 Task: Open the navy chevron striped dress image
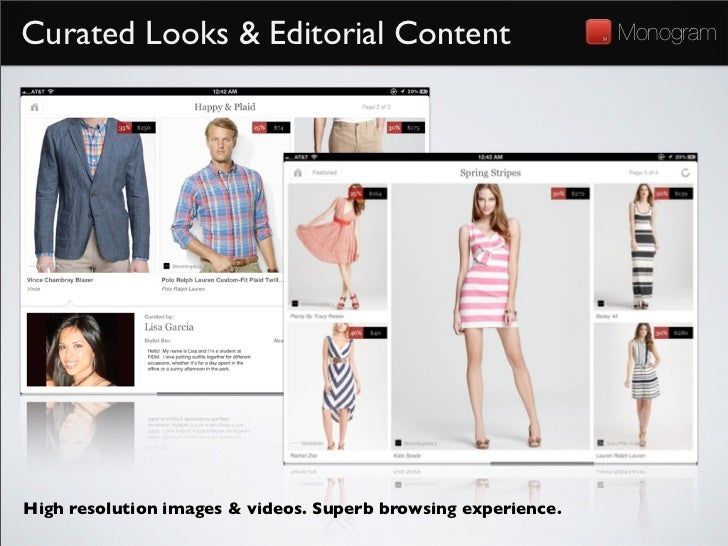(338, 386)
